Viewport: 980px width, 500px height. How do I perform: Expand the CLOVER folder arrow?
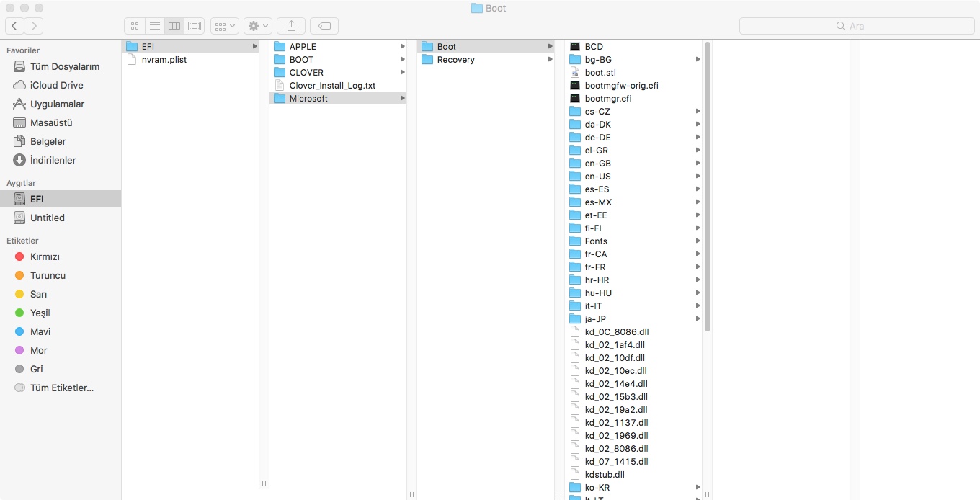pyautogui.click(x=402, y=73)
